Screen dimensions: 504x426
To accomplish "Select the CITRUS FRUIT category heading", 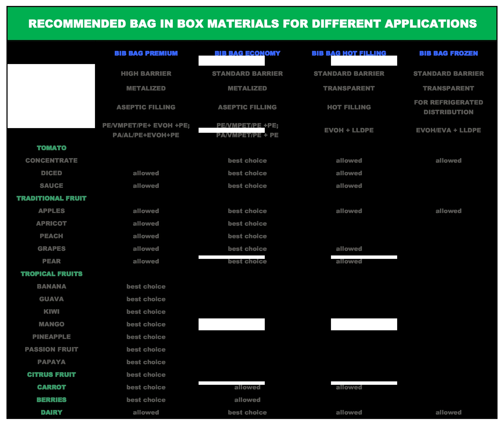I will [51, 375].
